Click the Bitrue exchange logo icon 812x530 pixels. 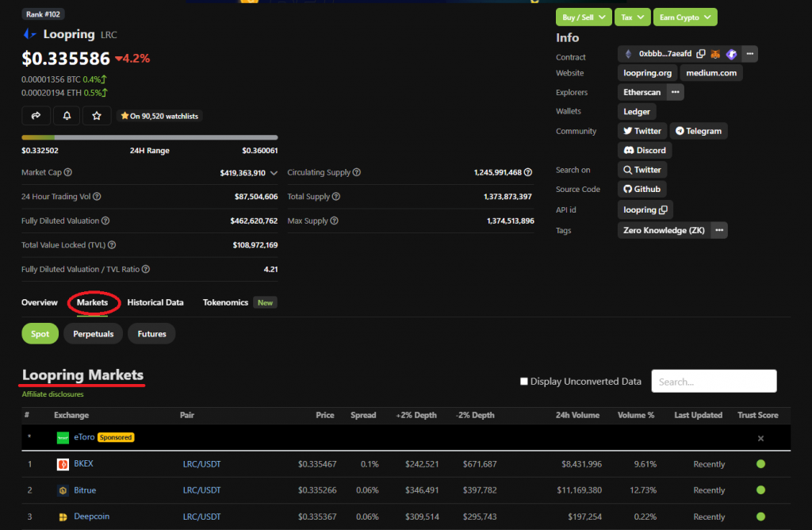click(63, 490)
